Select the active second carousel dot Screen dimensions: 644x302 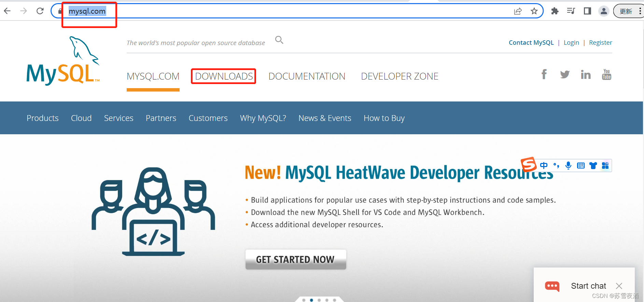(311, 300)
